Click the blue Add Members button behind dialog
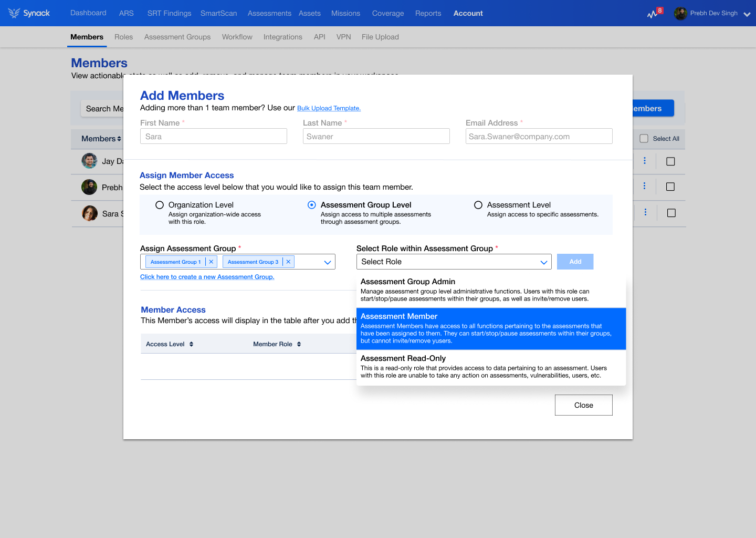Viewport: 756px width, 538px height. coord(653,108)
